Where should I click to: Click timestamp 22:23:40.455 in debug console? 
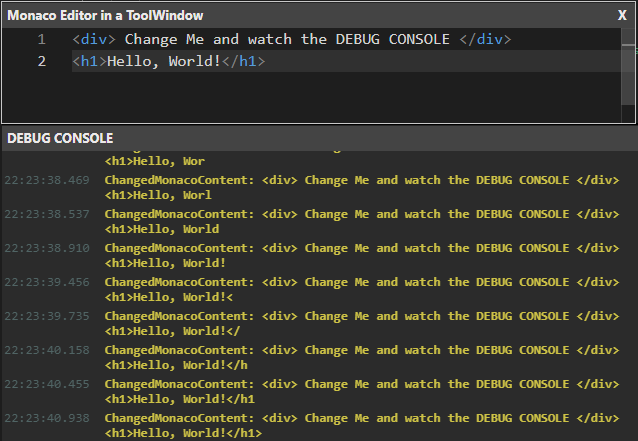point(47,384)
